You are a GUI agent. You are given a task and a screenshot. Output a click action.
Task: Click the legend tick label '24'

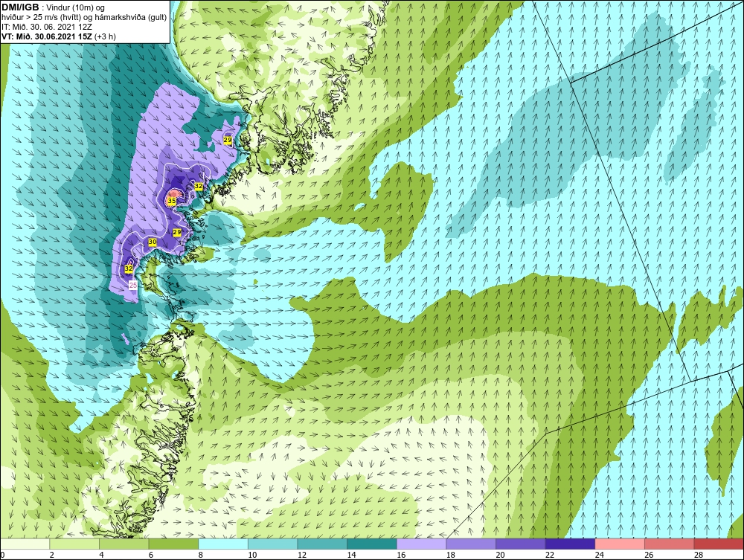(599, 555)
